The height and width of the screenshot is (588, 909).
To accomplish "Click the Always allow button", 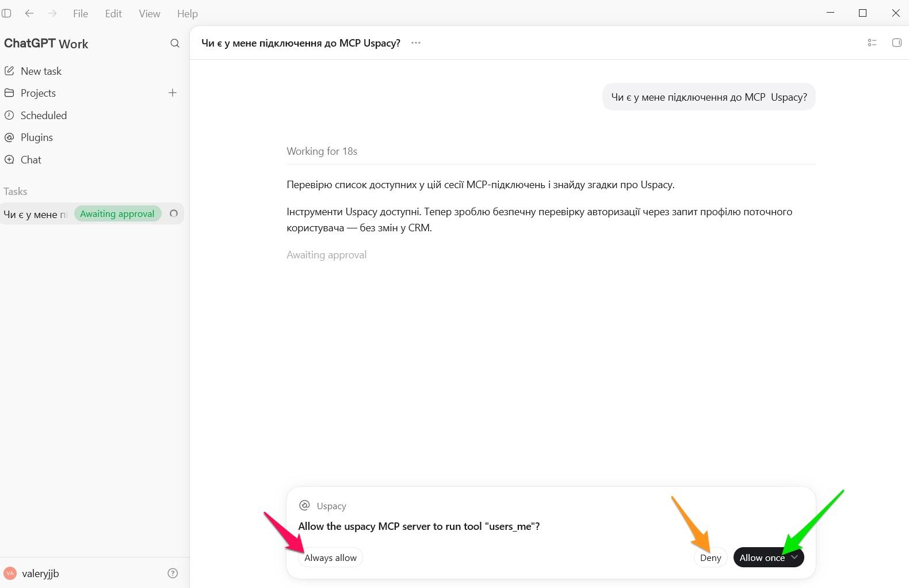I will tap(330, 558).
